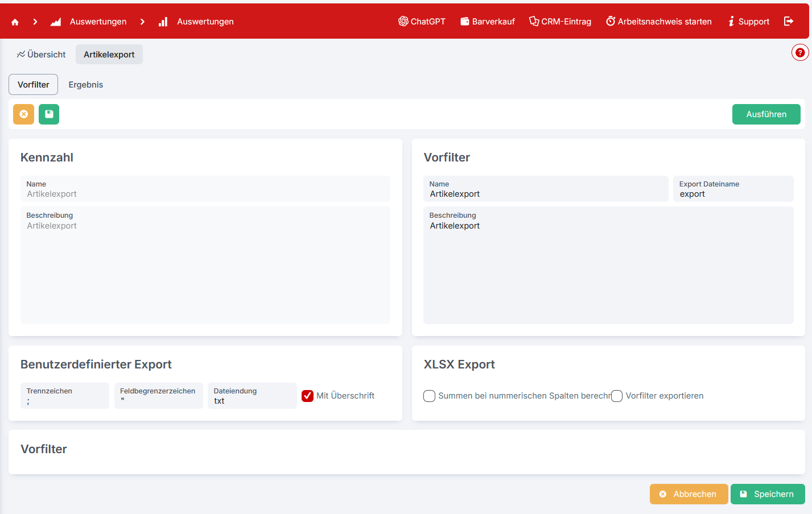Click the green save disk icon
Image resolution: width=812 pixels, height=514 pixels.
49,114
